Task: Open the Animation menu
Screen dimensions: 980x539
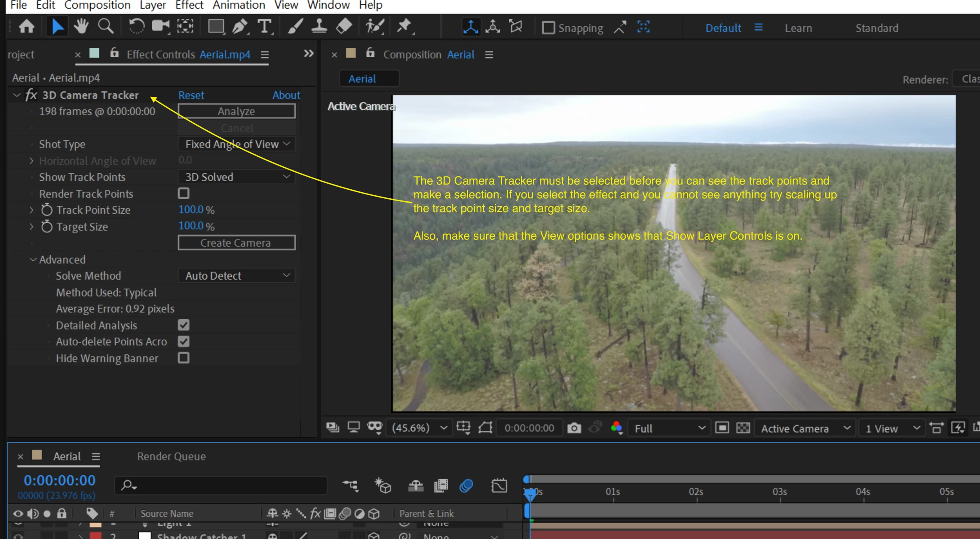Action: (239, 5)
